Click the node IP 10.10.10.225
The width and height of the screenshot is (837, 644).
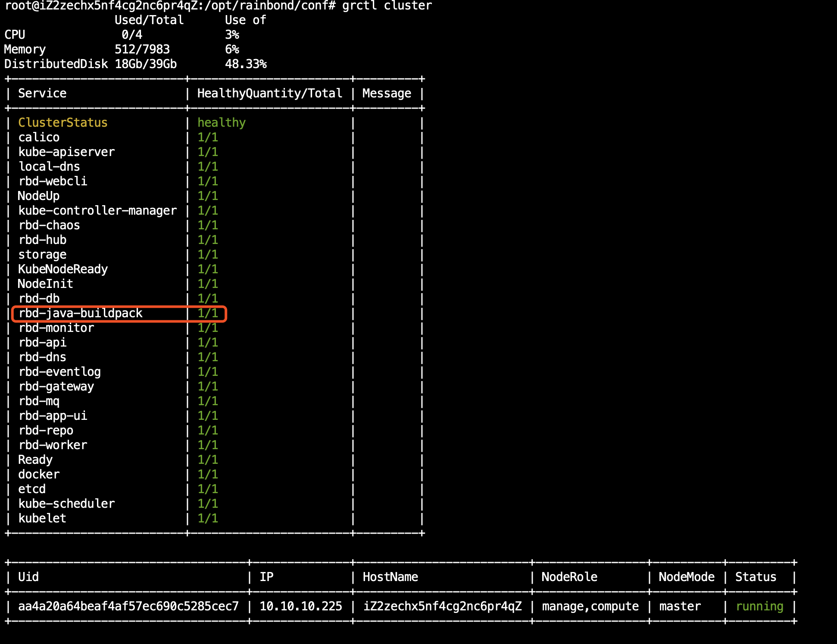coord(300,606)
